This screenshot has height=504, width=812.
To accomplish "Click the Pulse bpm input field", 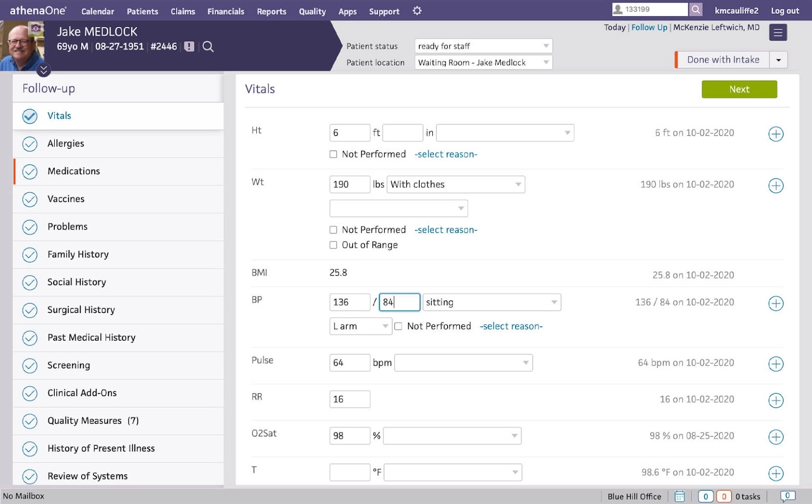I will (350, 362).
